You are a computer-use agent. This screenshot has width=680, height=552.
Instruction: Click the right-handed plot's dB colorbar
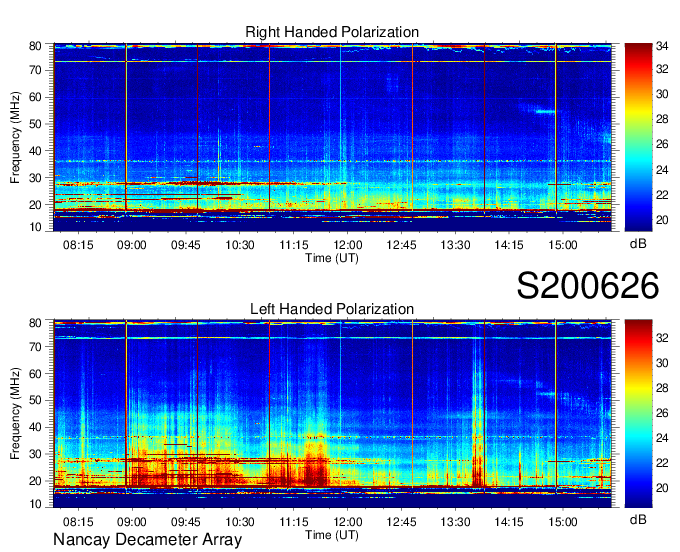pyautogui.click(x=638, y=137)
